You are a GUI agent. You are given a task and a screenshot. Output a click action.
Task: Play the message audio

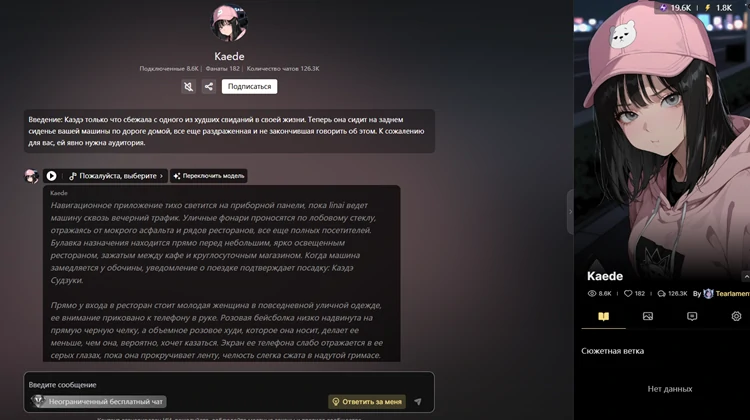pos(51,176)
